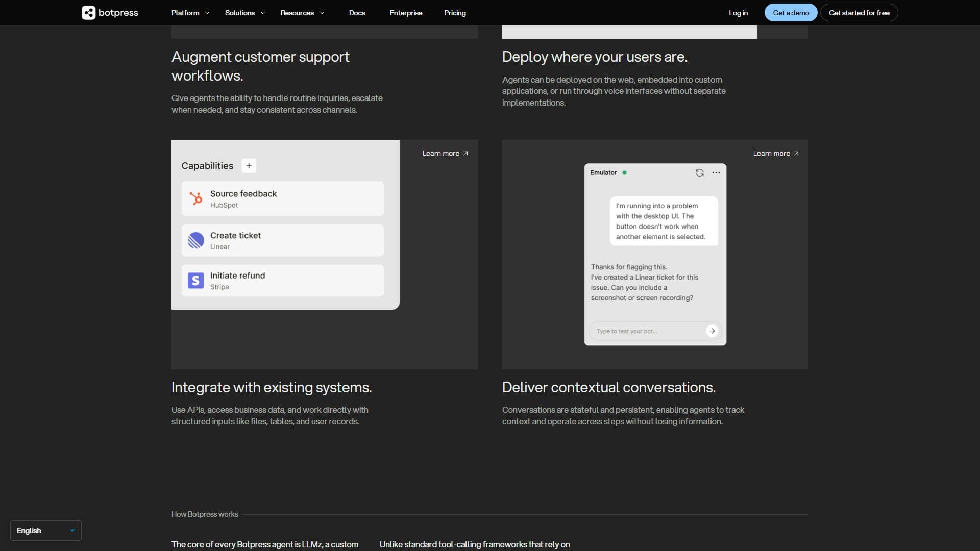Screen dimensions: 980x551
Task: Click heading Deliver contextual conversations
Action: click(609, 388)
